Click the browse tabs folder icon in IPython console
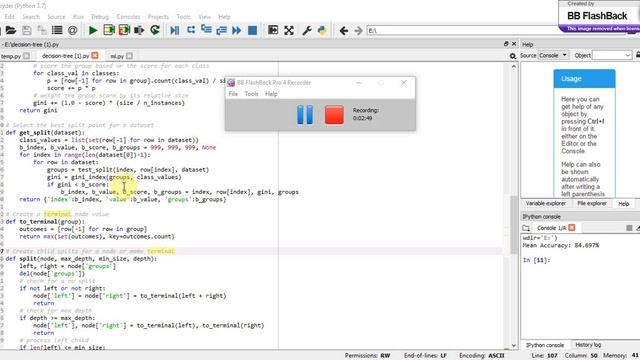 pos(526,228)
